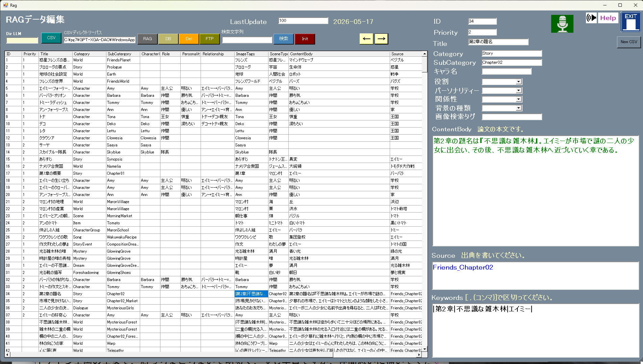Viewport: 643px width, 364px height.
Task: Click the Keywords text area
Action: [x=536, y=331]
